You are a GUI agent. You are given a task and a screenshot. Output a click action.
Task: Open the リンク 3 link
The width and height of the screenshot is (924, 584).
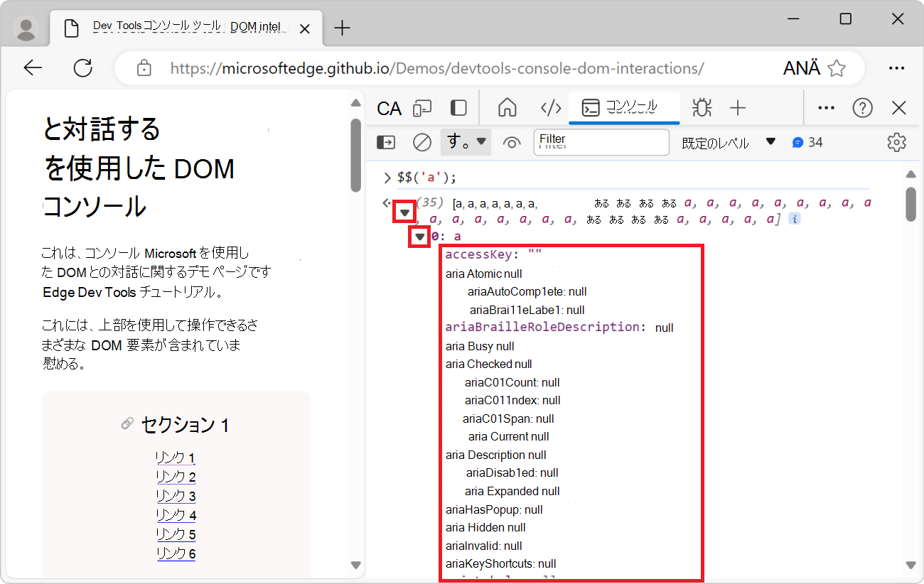pos(176,496)
